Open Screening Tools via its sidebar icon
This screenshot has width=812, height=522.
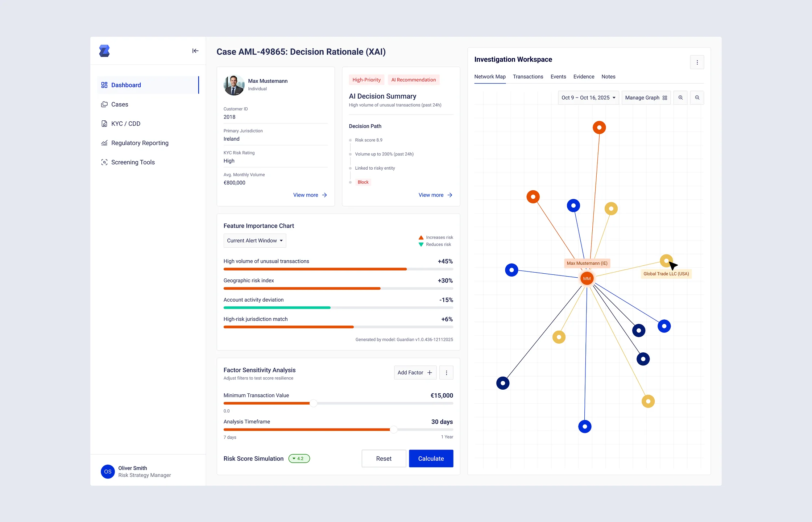tap(104, 162)
